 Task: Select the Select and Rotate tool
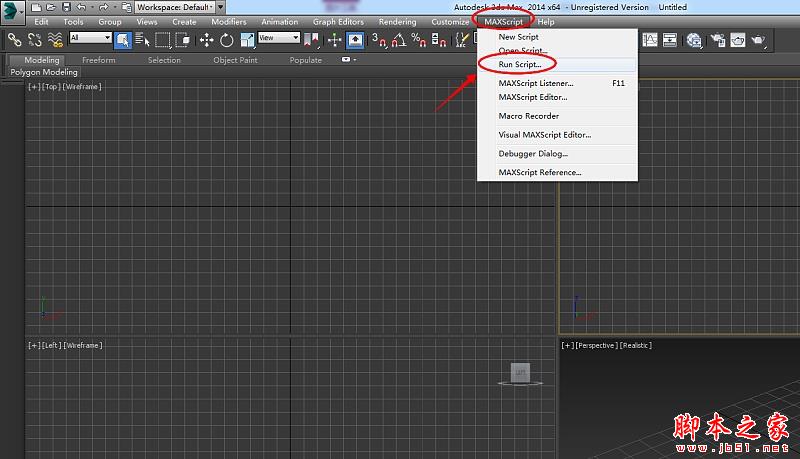coord(227,40)
